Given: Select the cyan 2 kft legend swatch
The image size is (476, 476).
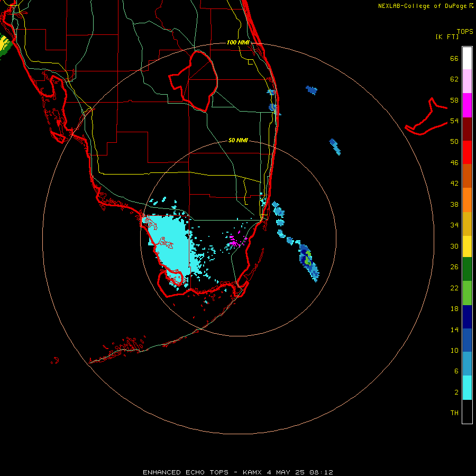Looking at the screenshot, I should [x=467, y=388].
